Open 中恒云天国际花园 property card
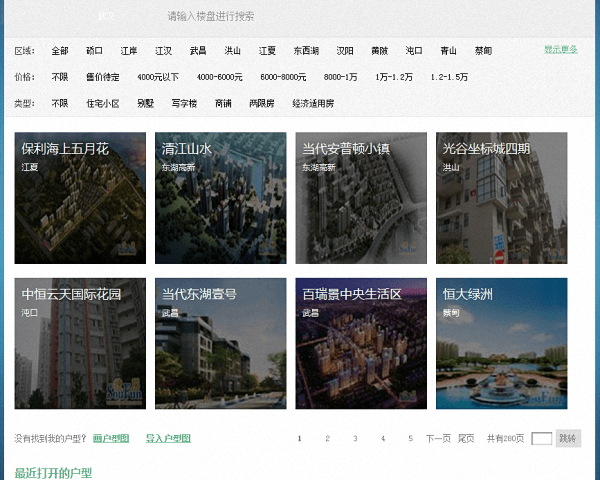The image size is (600, 480). click(80, 343)
